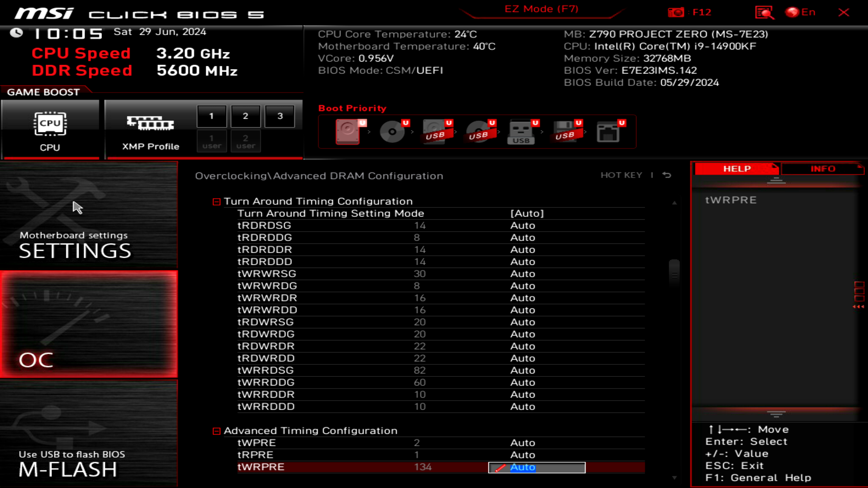
Task: Select XMP Profile 1 user tab
Action: pyautogui.click(x=212, y=141)
